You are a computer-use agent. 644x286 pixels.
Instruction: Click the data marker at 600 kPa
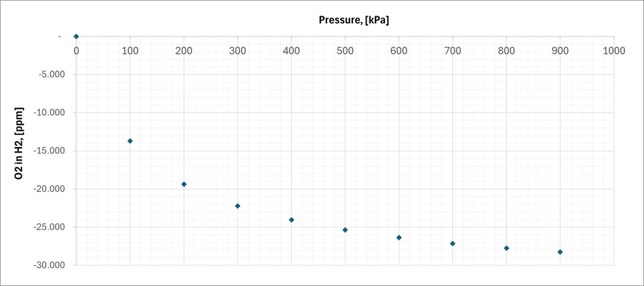(x=399, y=238)
